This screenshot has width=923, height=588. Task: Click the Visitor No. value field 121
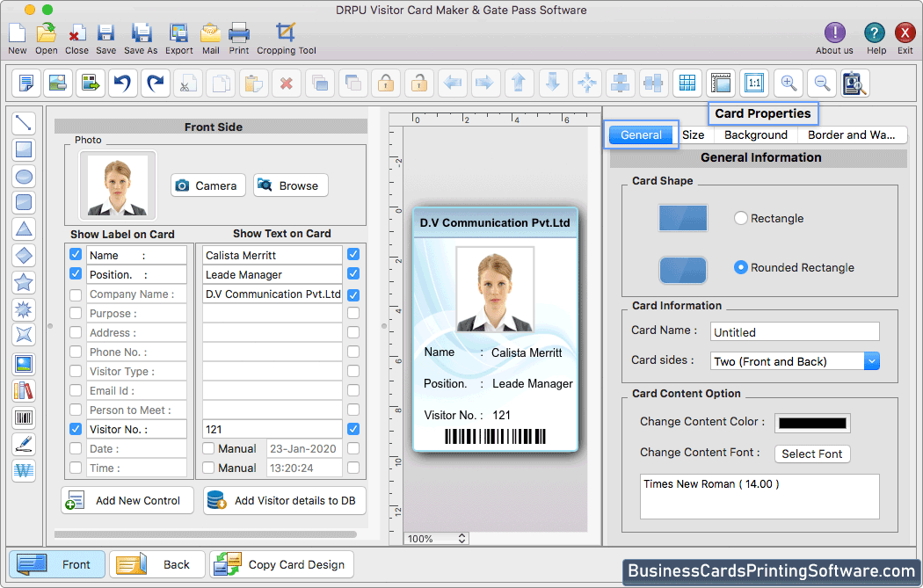point(273,429)
